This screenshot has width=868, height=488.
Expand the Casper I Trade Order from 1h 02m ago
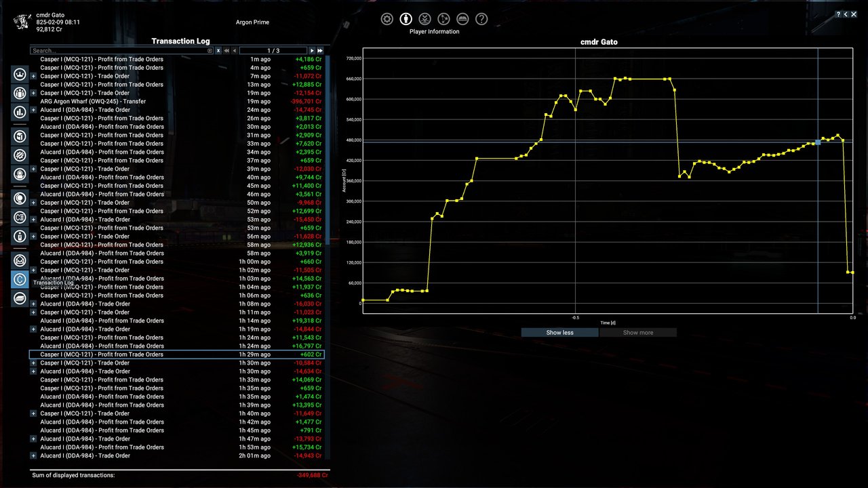click(x=33, y=270)
